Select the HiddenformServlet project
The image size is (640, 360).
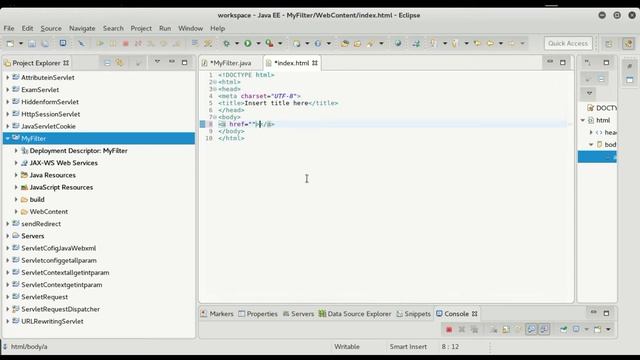50,102
